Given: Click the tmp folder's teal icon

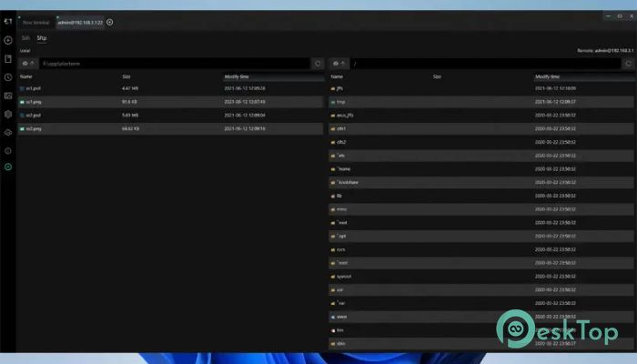Looking at the screenshot, I should click(x=333, y=102).
